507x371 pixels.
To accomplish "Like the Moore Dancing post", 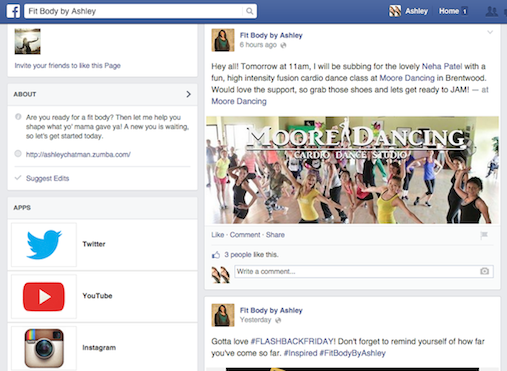I will 218,235.
